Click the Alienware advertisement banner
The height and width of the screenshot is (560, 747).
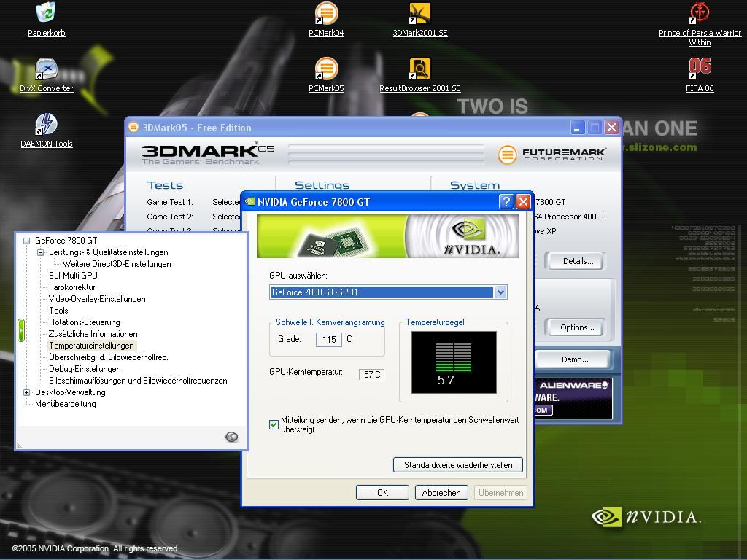[x=573, y=398]
